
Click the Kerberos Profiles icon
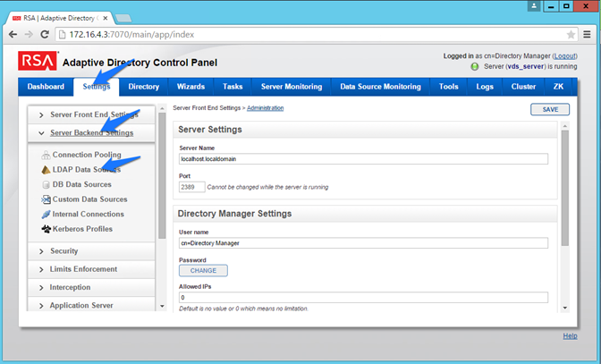click(x=46, y=229)
